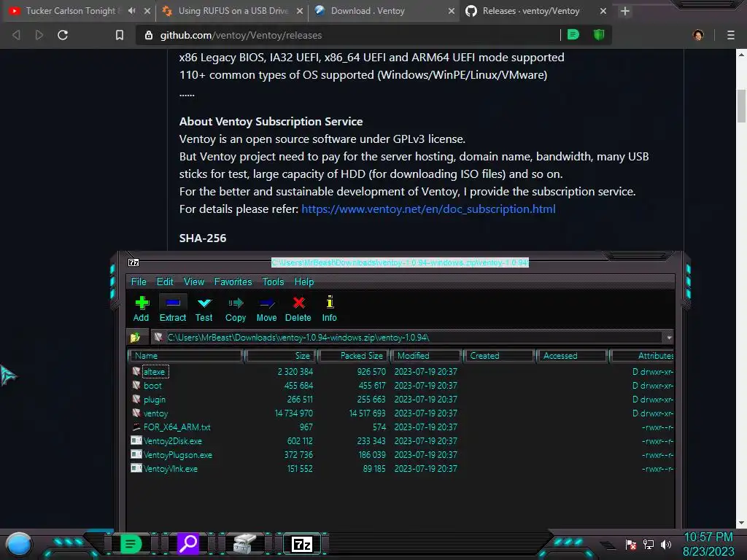
Task: Click the taskbar clock 10:57 PM
Action: click(708, 537)
